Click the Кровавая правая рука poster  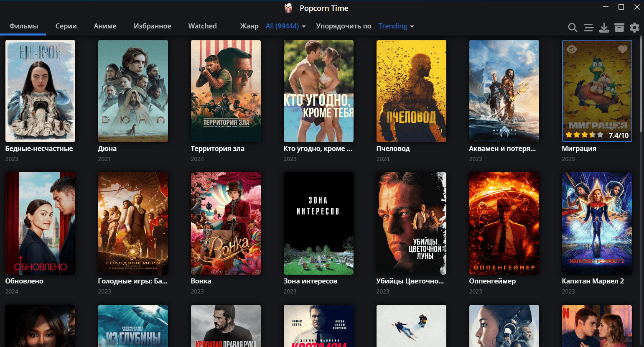pos(226,326)
